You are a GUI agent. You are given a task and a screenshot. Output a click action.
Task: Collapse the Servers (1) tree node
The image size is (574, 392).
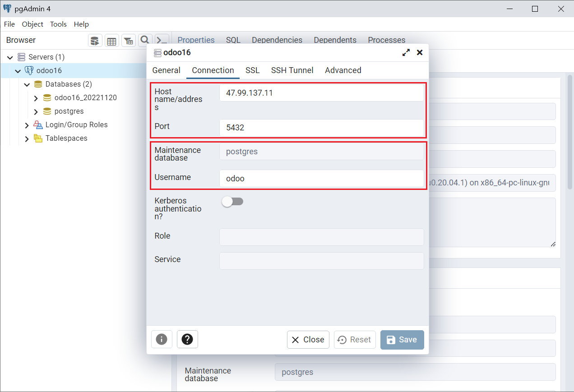tap(10, 57)
